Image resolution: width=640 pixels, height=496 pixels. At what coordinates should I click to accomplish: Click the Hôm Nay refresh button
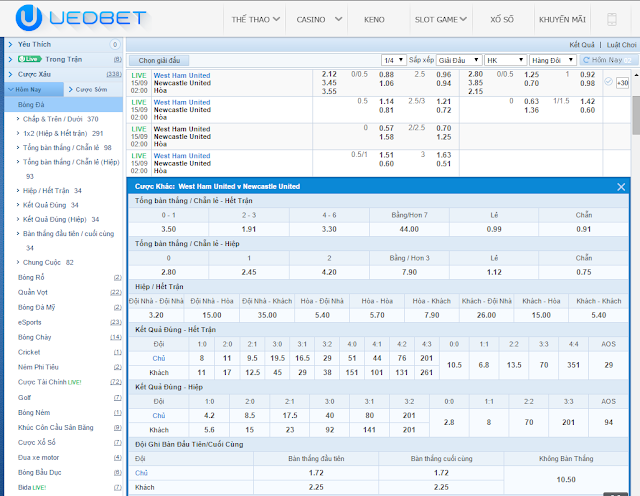(x=607, y=60)
